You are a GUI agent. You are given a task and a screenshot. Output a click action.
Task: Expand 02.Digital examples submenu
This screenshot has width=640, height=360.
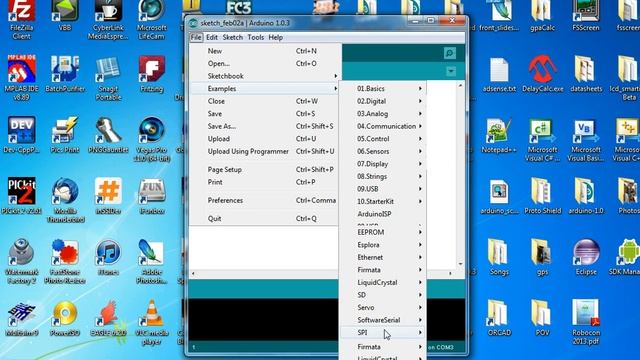click(383, 101)
